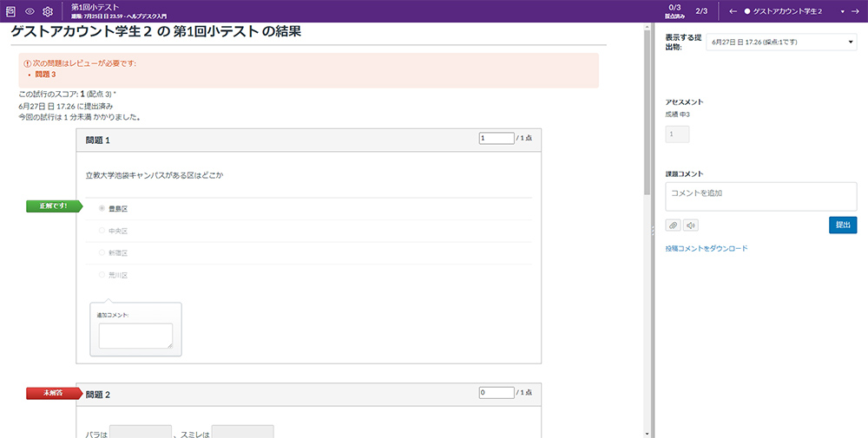Select the 中央区 radio option
Viewport: 868px width, 438px height.
(x=102, y=231)
